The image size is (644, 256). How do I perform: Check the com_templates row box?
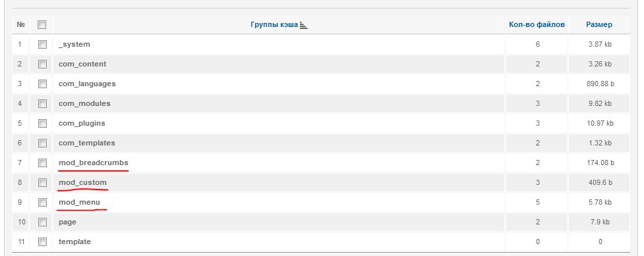[42, 143]
